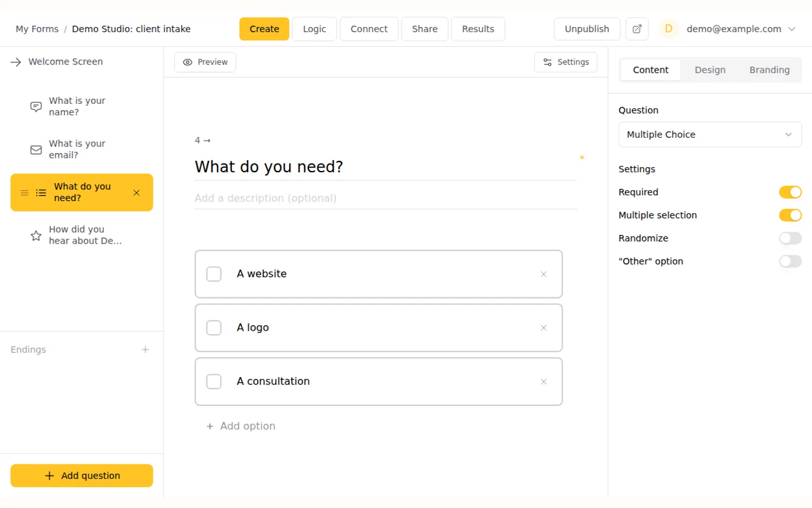The image size is (812, 508).
Task: Click the sliders icon in Settings button
Action: tap(548, 62)
